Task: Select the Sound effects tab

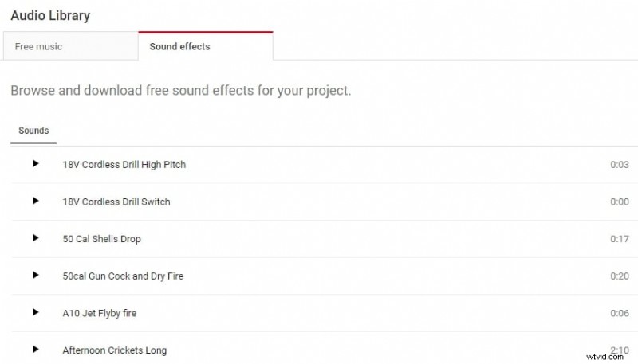Action: 179,46
